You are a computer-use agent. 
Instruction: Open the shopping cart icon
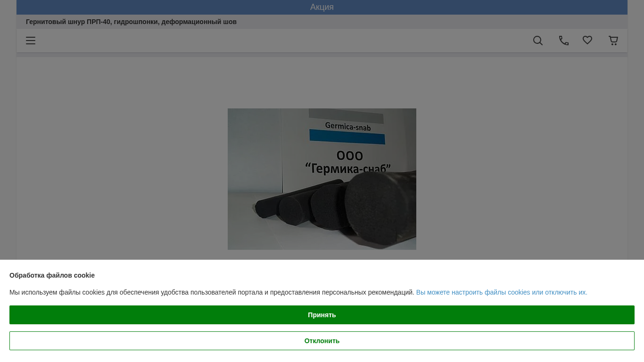tap(613, 41)
